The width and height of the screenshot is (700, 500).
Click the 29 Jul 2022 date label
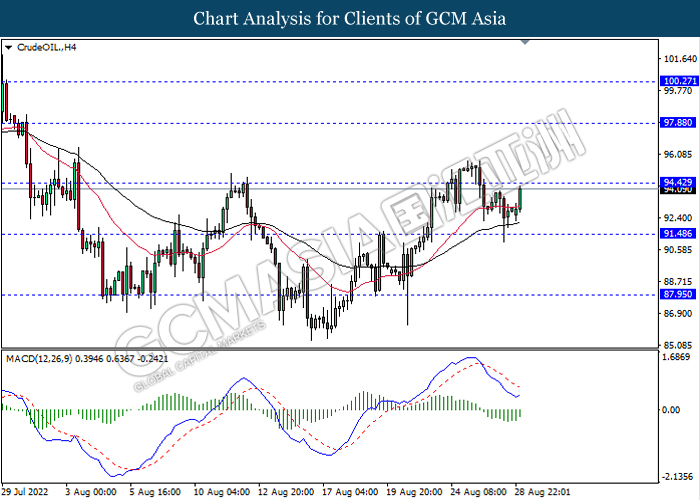click(x=25, y=492)
